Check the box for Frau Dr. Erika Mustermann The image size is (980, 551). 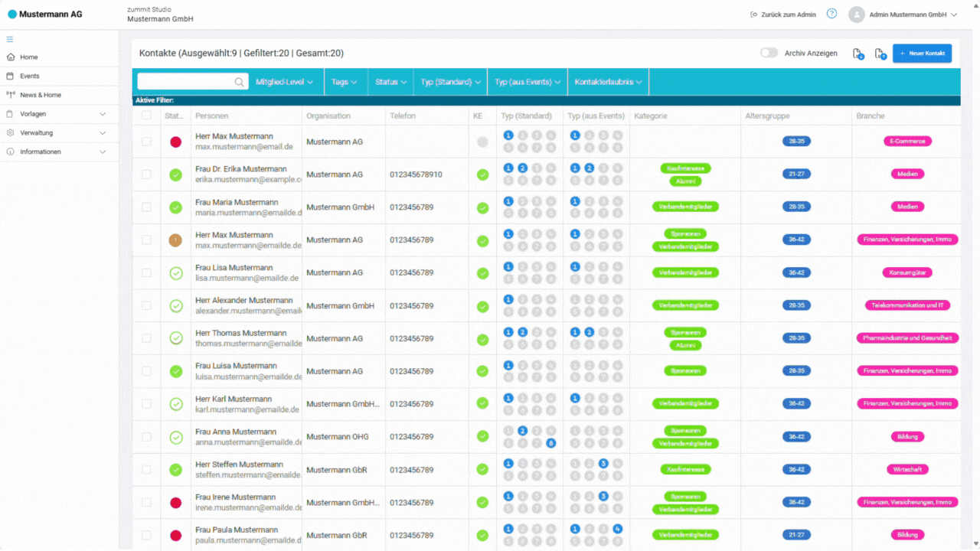coord(146,174)
